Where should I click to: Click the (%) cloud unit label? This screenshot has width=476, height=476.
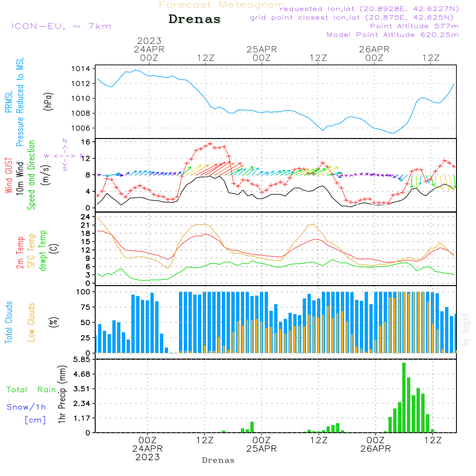[54, 322]
